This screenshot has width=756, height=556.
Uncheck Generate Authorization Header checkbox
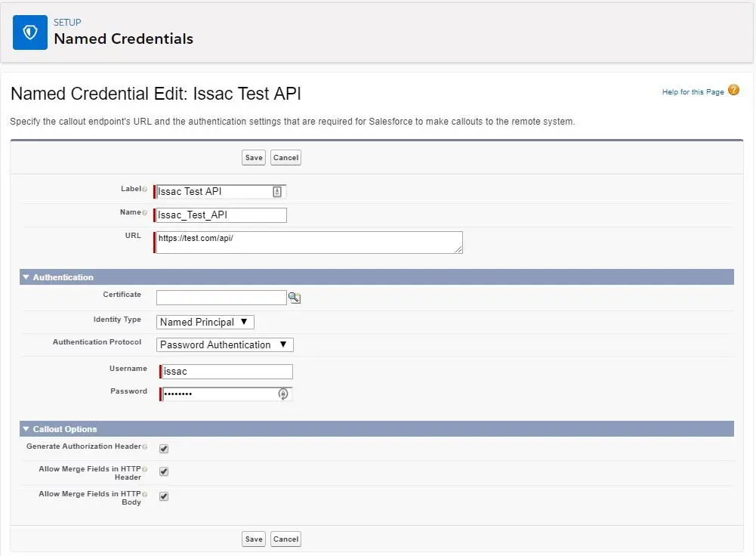(x=164, y=449)
